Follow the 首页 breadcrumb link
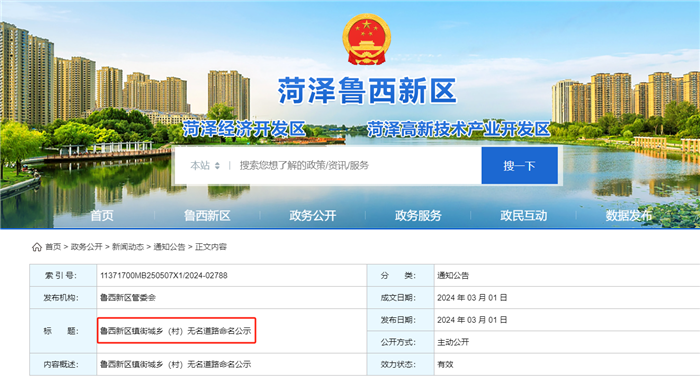Viewport: 700px width, 386px height. [x=53, y=247]
